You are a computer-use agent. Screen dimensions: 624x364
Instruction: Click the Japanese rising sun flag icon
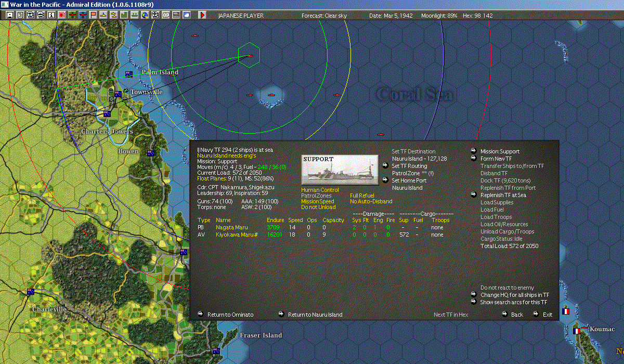[x=61, y=15]
